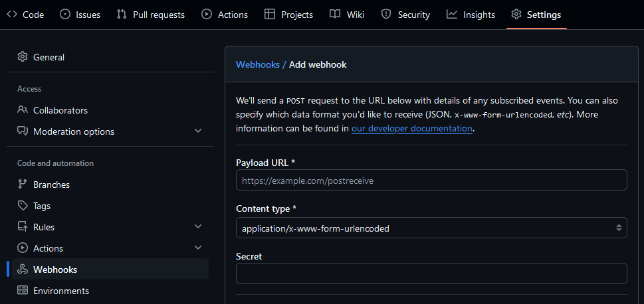Screen dimensions: 644x304
Task: Click the Collaborators people icon
Action: (23, 110)
